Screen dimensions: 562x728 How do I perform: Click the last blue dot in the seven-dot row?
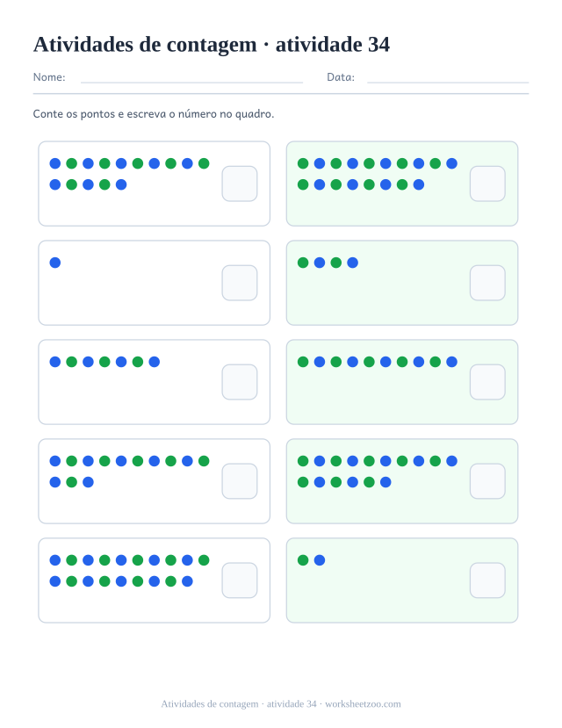click(x=155, y=362)
